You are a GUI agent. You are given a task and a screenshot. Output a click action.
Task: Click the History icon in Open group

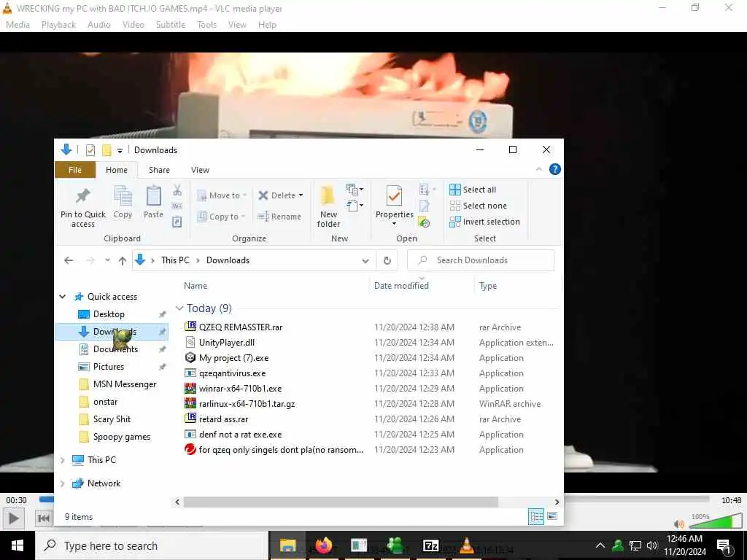click(424, 222)
